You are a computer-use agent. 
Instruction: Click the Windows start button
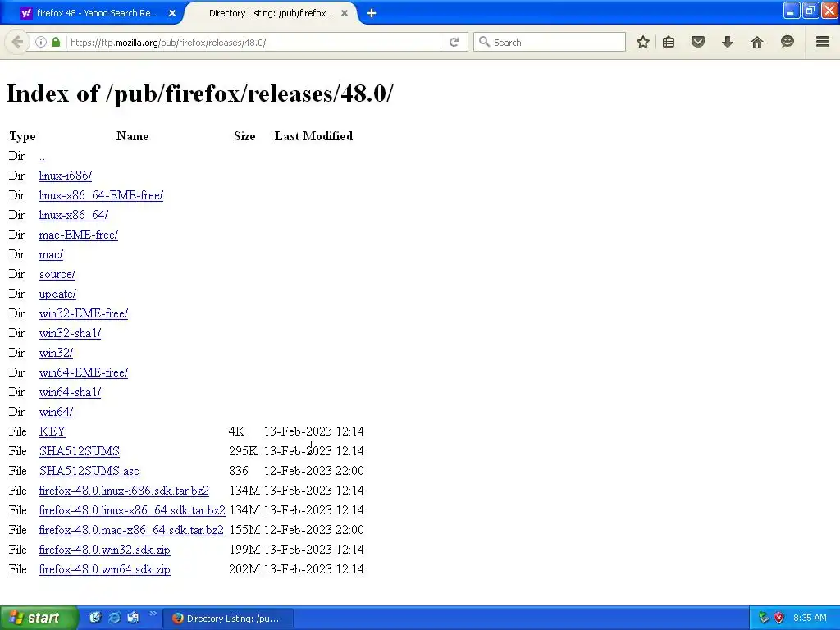39,619
